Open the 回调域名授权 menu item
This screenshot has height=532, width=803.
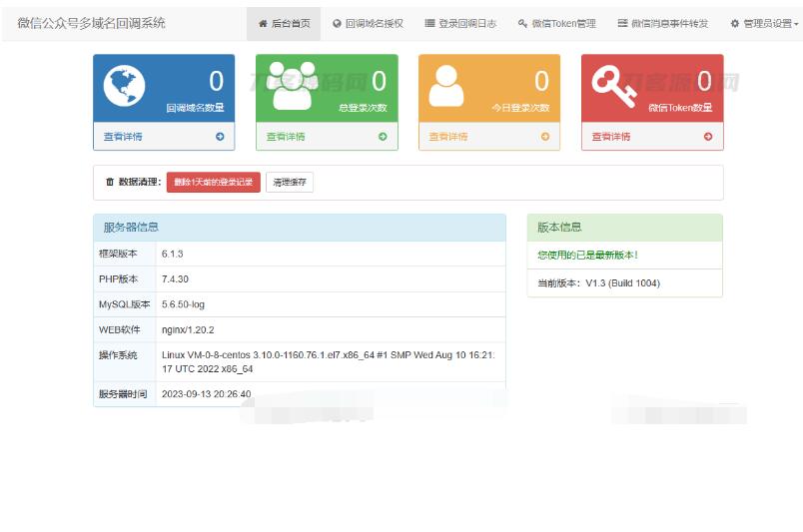pyautogui.click(x=368, y=23)
